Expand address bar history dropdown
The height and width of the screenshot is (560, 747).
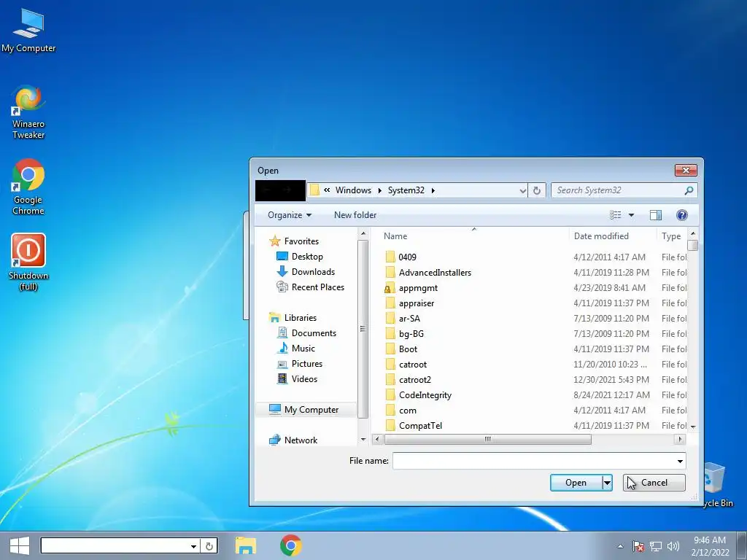[x=522, y=190]
